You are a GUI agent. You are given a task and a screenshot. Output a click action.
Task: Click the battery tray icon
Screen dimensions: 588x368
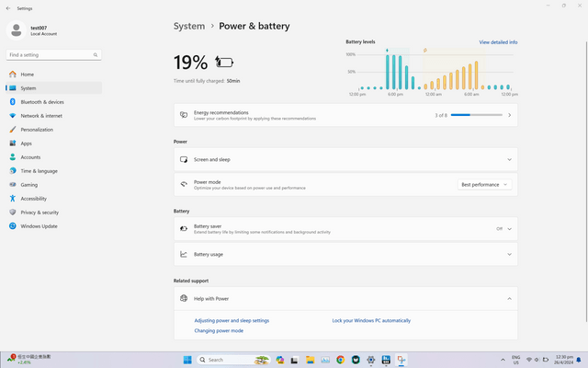[546, 360]
